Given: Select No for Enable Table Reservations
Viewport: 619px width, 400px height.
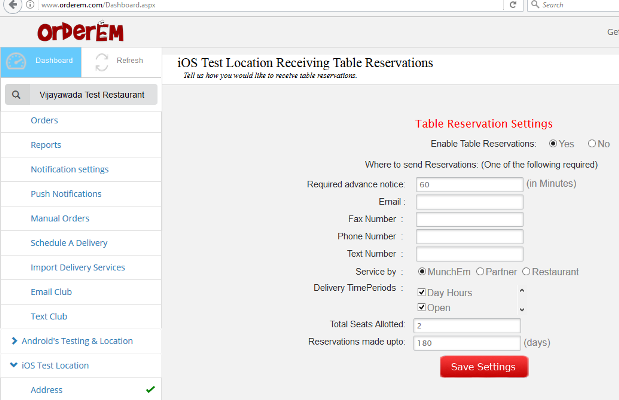Looking at the screenshot, I should pyautogui.click(x=592, y=143).
